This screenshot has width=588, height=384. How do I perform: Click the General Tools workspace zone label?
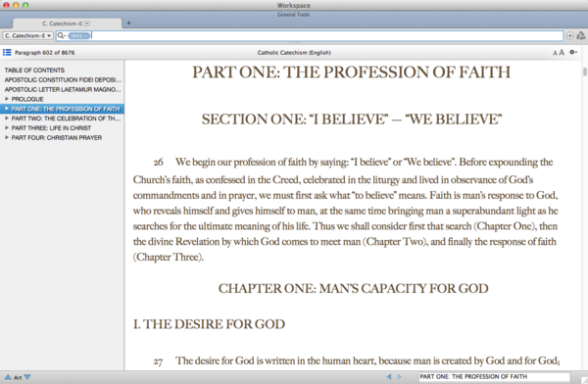pos(294,15)
